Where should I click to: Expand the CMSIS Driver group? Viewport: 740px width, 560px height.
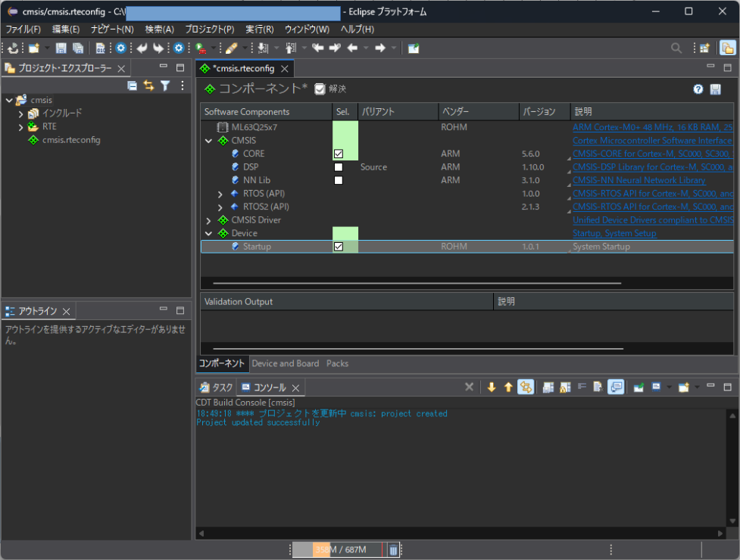(208, 220)
